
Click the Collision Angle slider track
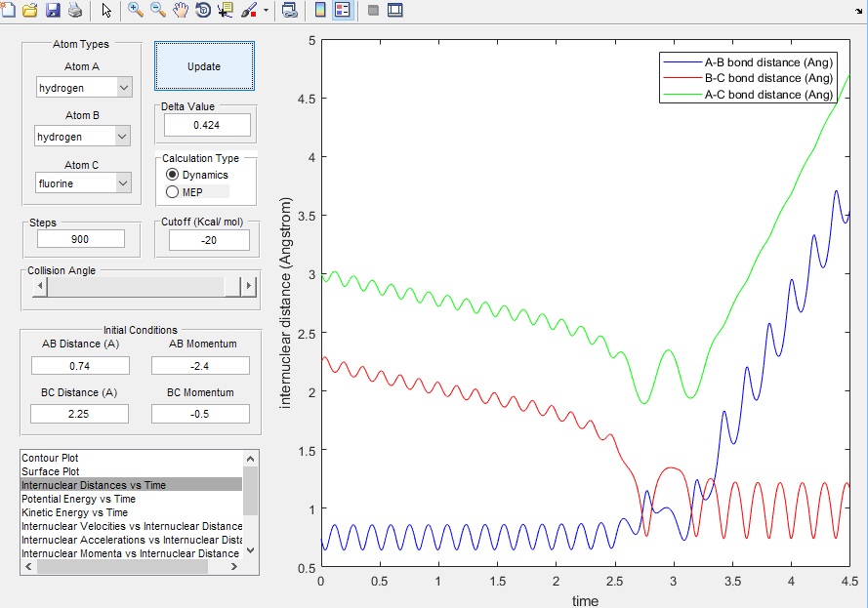click(137, 287)
